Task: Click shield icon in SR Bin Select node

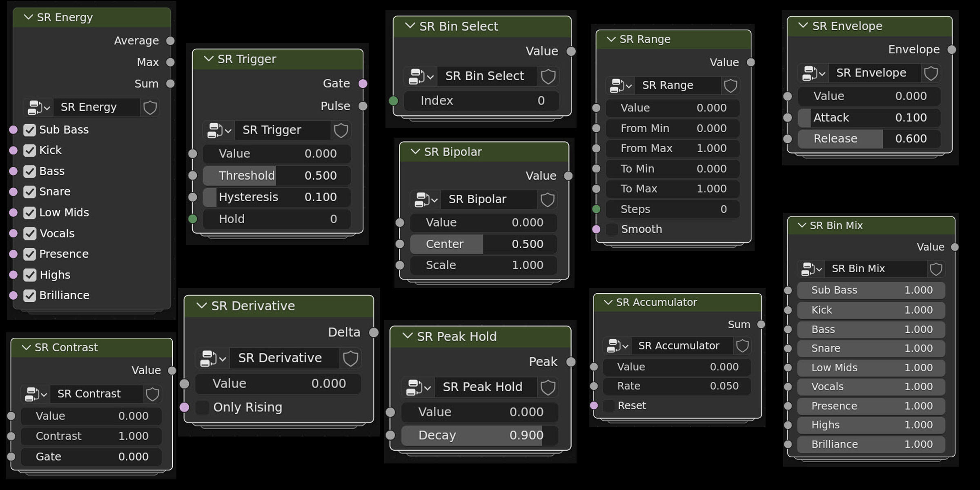Action: (548, 76)
